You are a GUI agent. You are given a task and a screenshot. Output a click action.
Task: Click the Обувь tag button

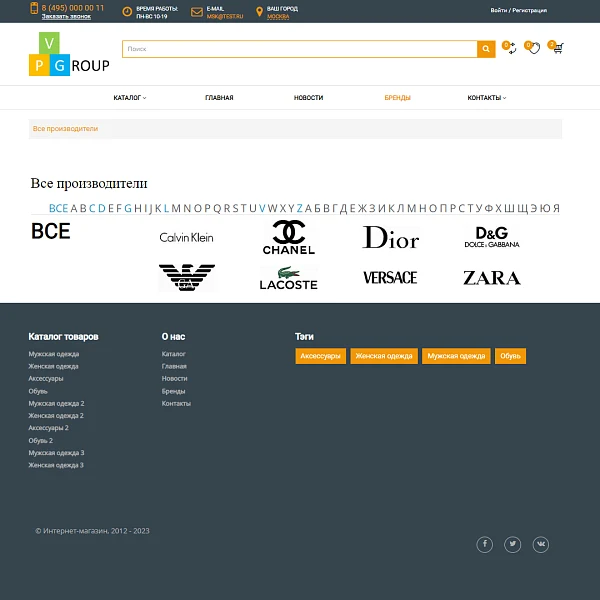(x=510, y=356)
